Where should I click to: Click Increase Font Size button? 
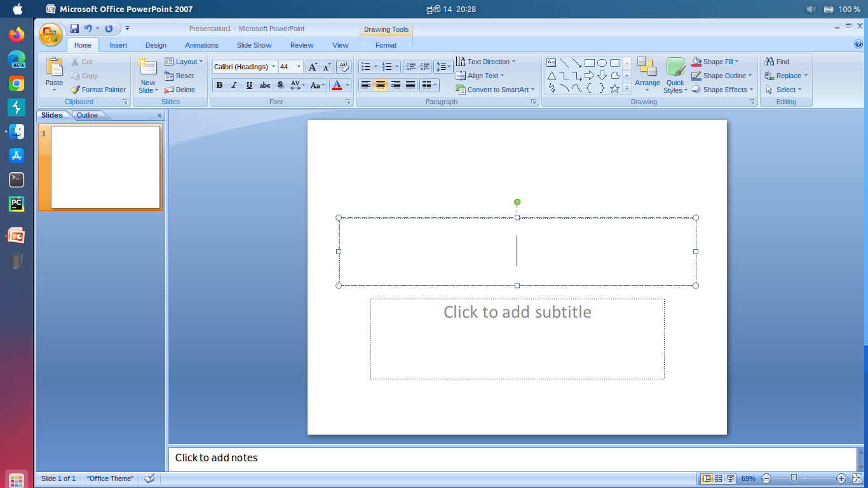[313, 67]
